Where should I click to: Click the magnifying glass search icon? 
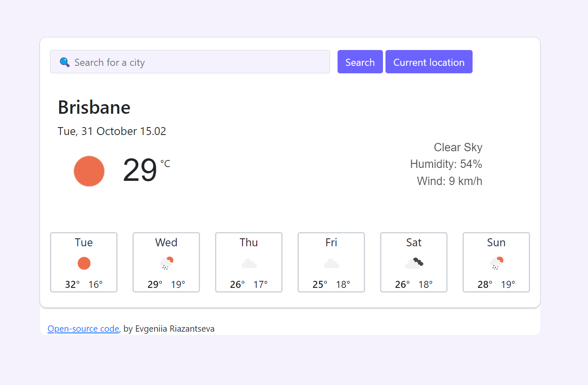pos(65,62)
